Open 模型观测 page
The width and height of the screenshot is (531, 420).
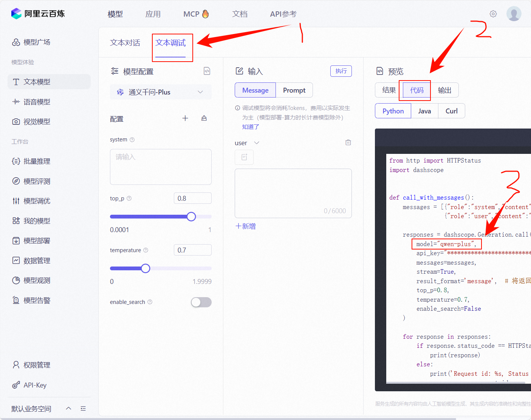pos(49,280)
